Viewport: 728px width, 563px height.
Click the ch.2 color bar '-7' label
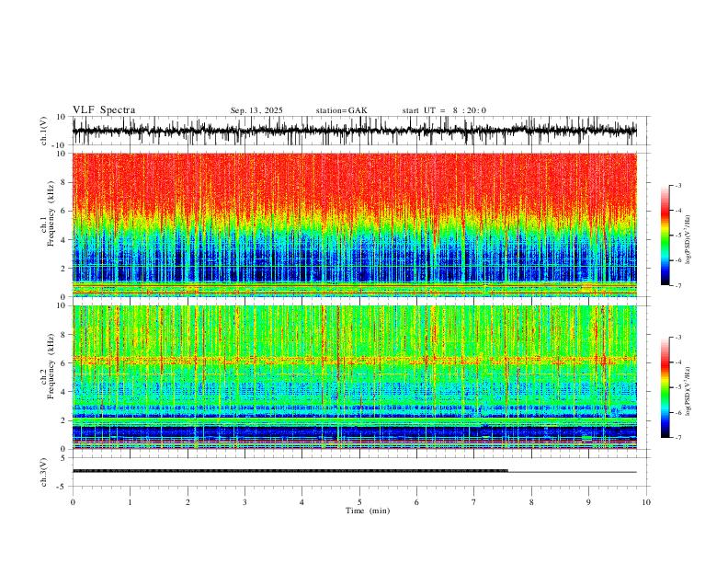point(677,438)
